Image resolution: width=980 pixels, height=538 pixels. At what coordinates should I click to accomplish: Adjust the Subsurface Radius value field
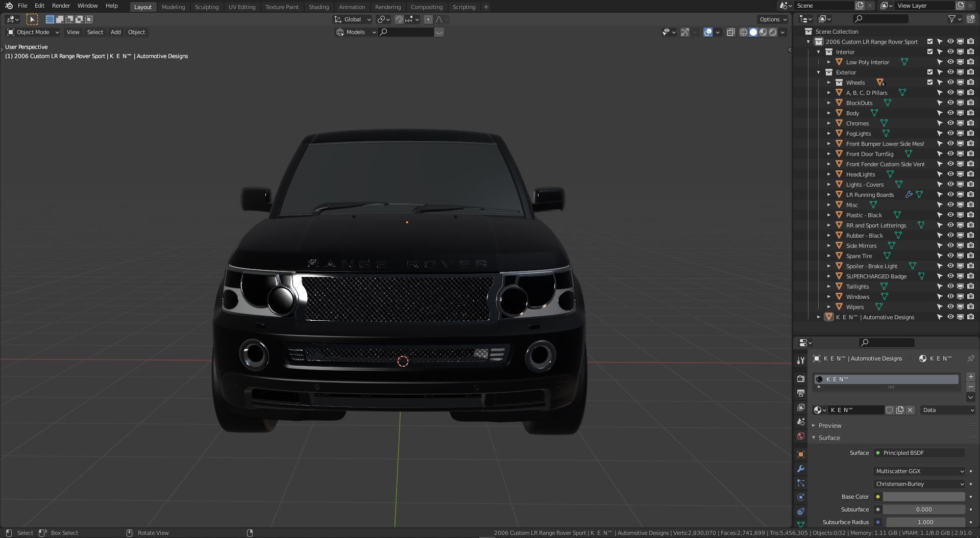click(925, 522)
